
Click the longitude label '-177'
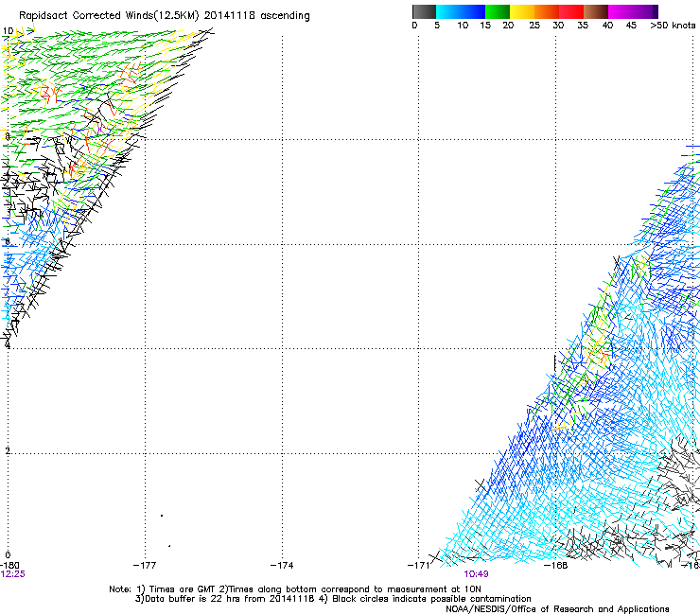(x=145, y=566)
